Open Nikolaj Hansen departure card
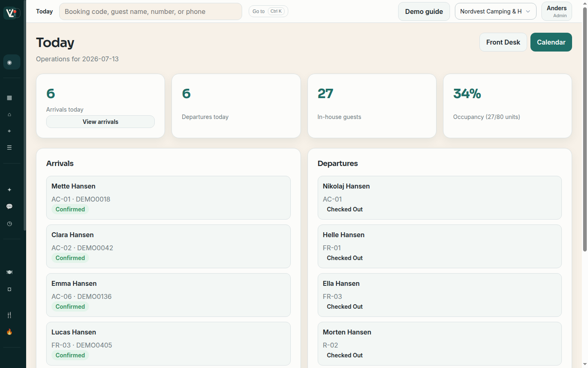The height and width of the screenshot is (368, 588). (439, 198)
